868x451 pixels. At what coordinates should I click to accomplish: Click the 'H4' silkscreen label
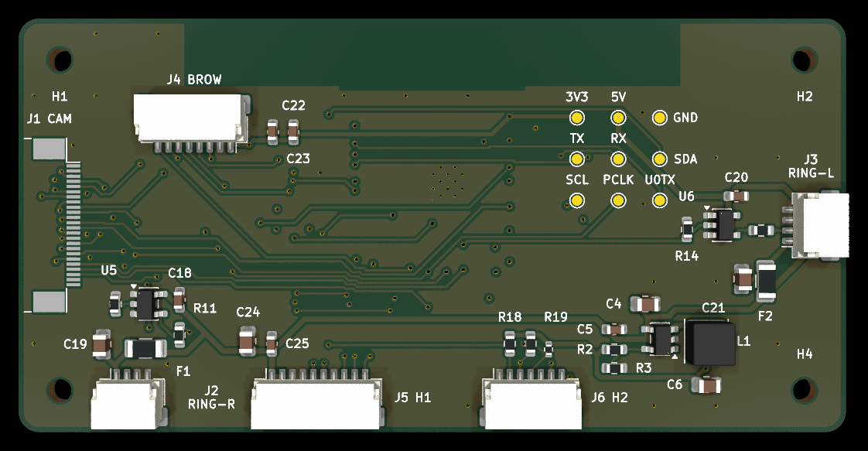805,354
